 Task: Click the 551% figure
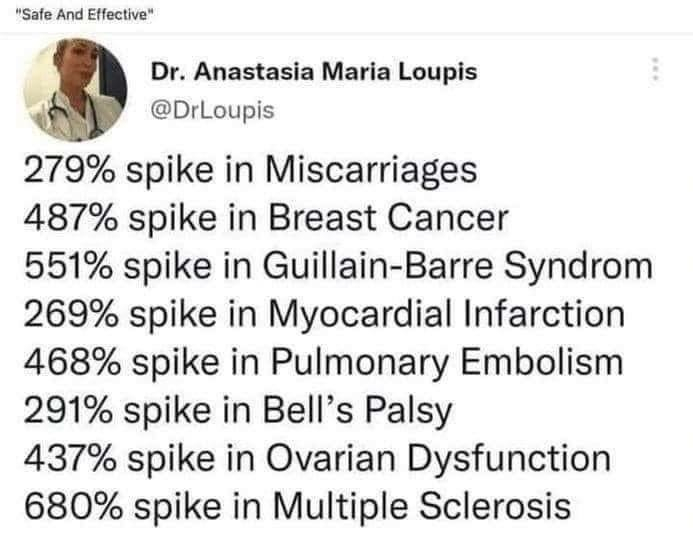click(x=68, y=266)
